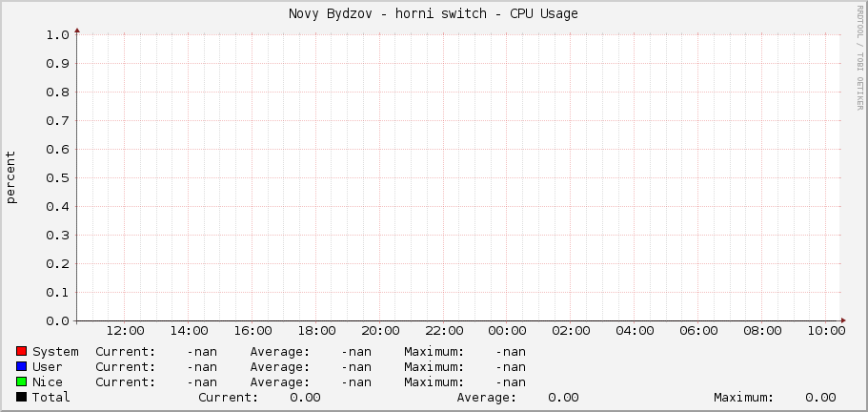This screenshot has height=412, width=868.
Task: Click the green Nice legend swatch
Action: click(22, 381)
